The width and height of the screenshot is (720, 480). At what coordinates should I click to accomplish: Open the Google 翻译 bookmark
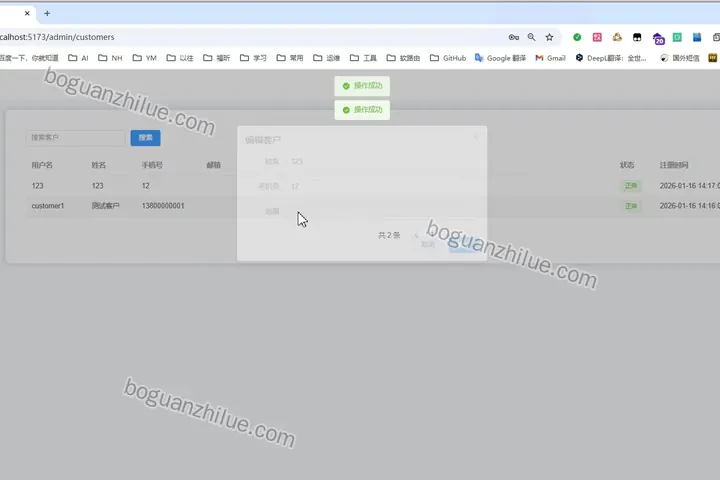pos(500,58)
